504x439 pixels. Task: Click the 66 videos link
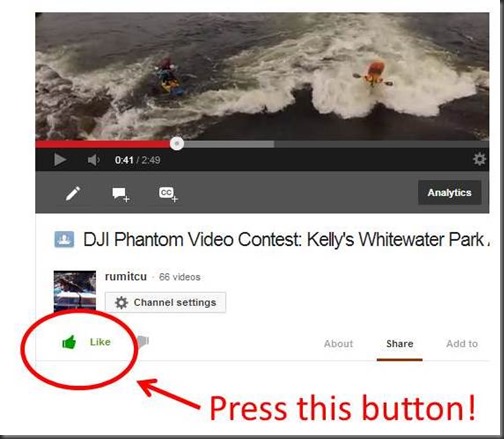[180, 277]
